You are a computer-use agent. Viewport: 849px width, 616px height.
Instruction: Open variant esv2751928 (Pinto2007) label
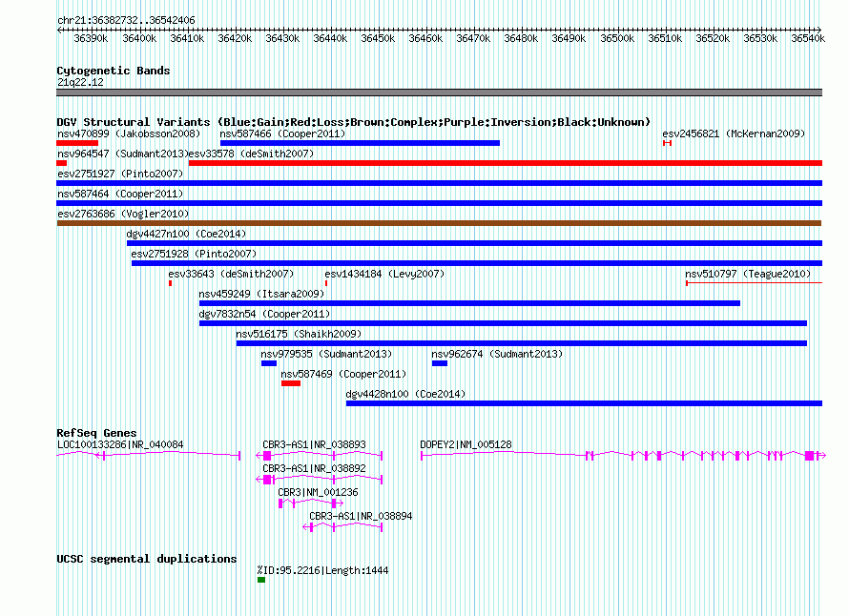point(194,254)
